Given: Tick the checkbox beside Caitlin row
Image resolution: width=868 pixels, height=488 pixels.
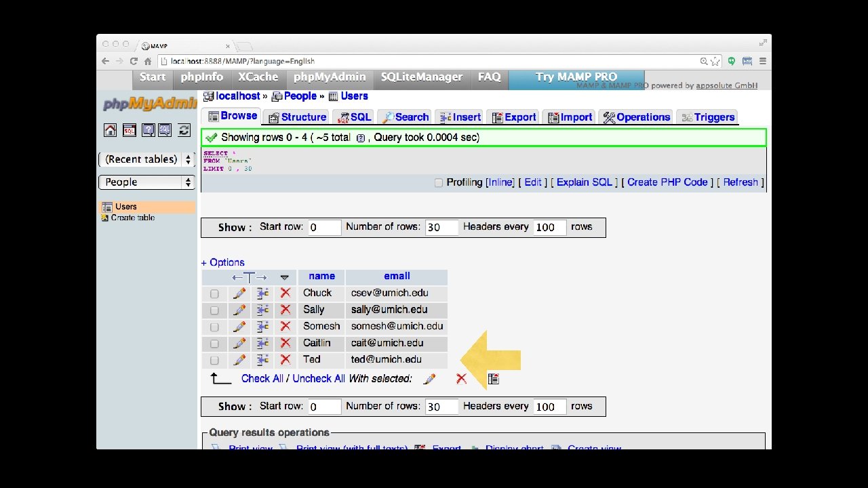Looking at the screenshot, I should tap(214, 344).
